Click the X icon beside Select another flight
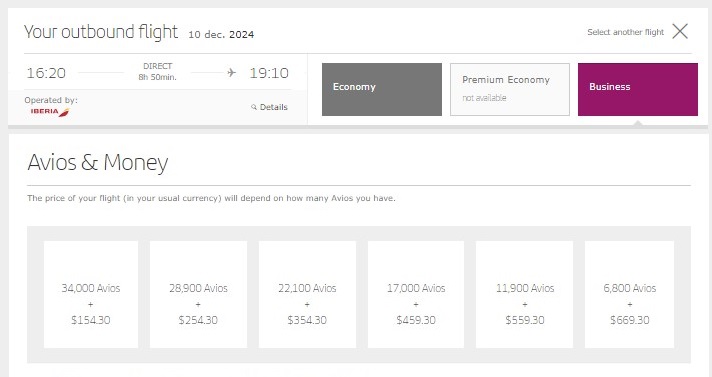712x377 pixels. (680, 31)
